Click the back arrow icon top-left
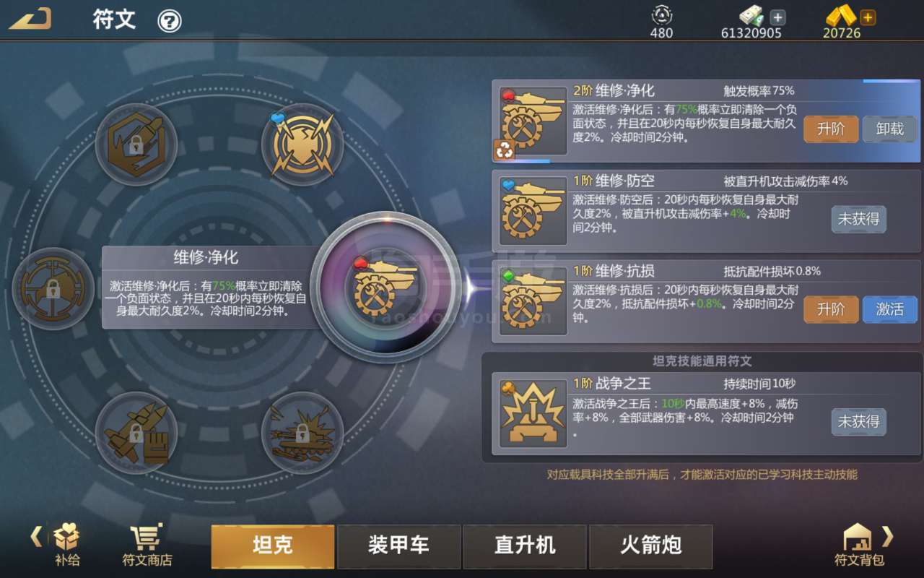Image resolution: width=924 pixels, height=578 pixels. [x=30, y=19]
